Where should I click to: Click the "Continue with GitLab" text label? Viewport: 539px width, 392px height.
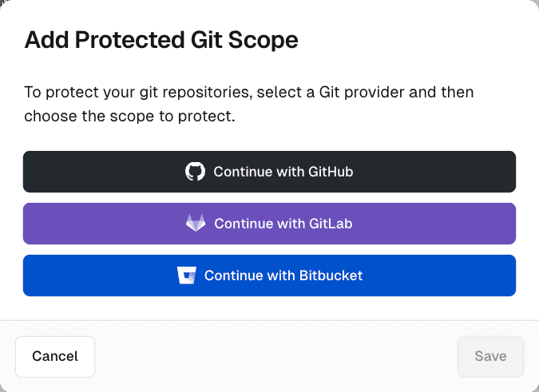point(283,224)
